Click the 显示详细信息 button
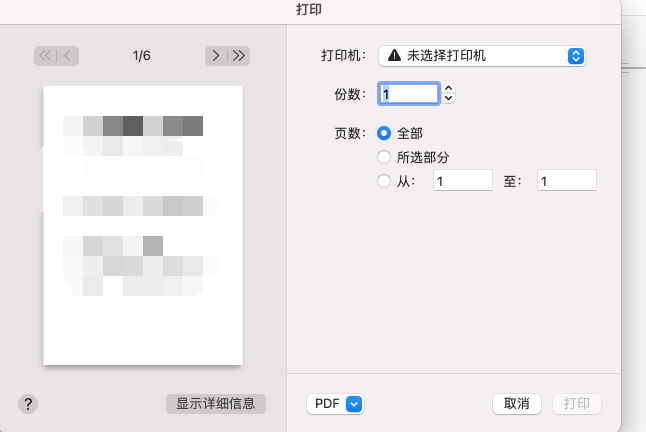 (x=216, y=404)
